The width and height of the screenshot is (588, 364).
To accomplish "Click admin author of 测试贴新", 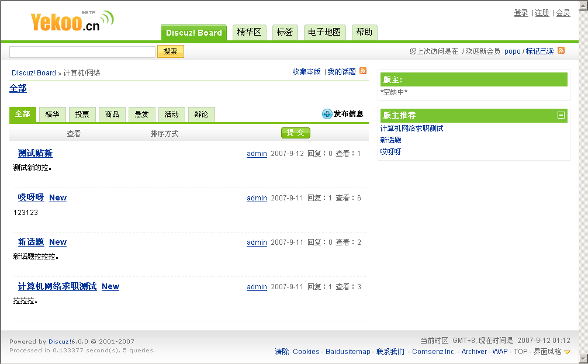I will coord(257,153).
